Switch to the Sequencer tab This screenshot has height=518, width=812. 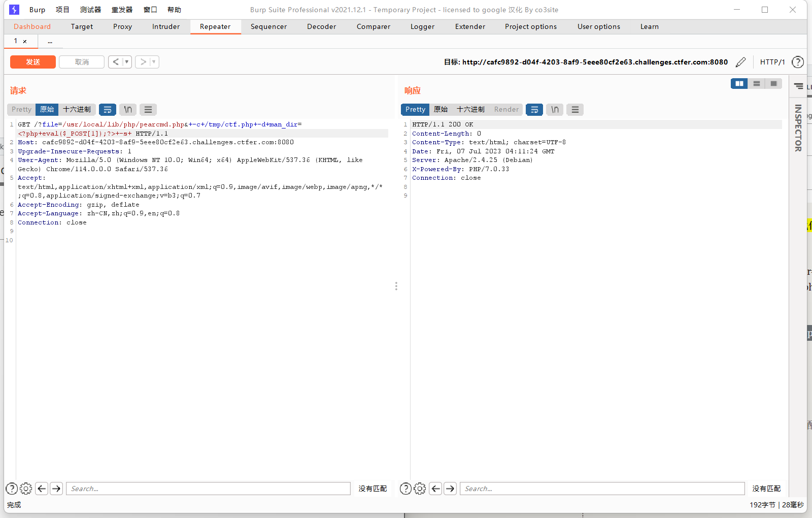pos(268,26)
